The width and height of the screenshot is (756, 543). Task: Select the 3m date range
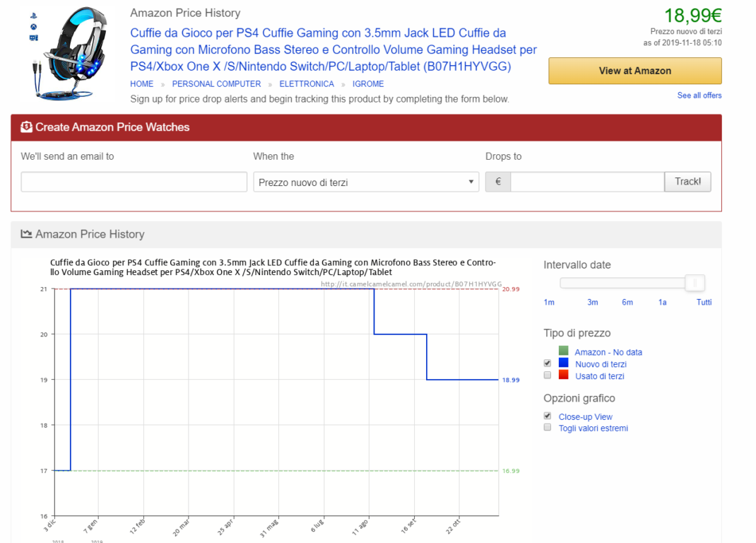(593, 302)
